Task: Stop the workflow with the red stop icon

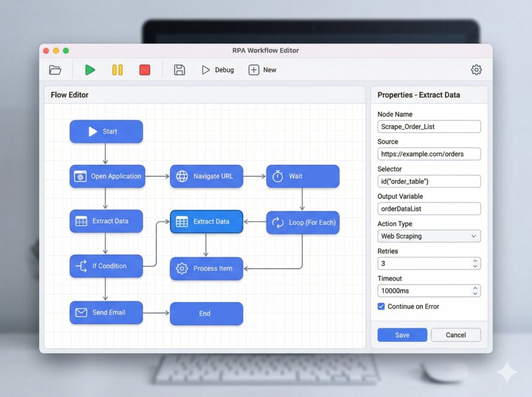Action: point(144,70)
